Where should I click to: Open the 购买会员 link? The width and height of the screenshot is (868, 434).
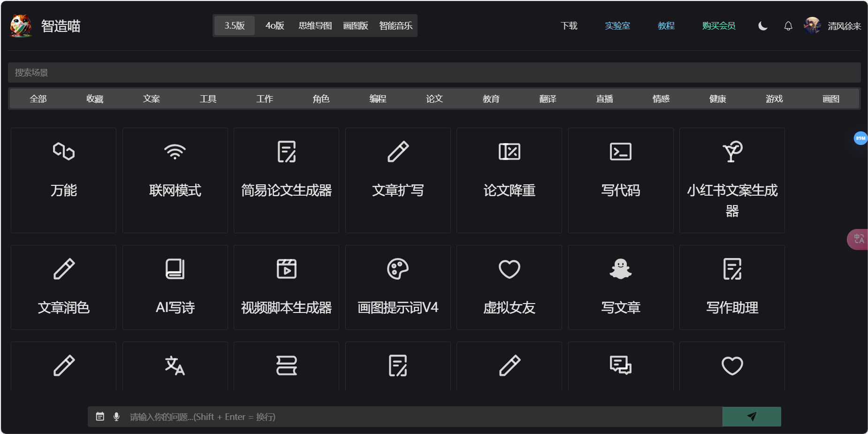[718, 26]
